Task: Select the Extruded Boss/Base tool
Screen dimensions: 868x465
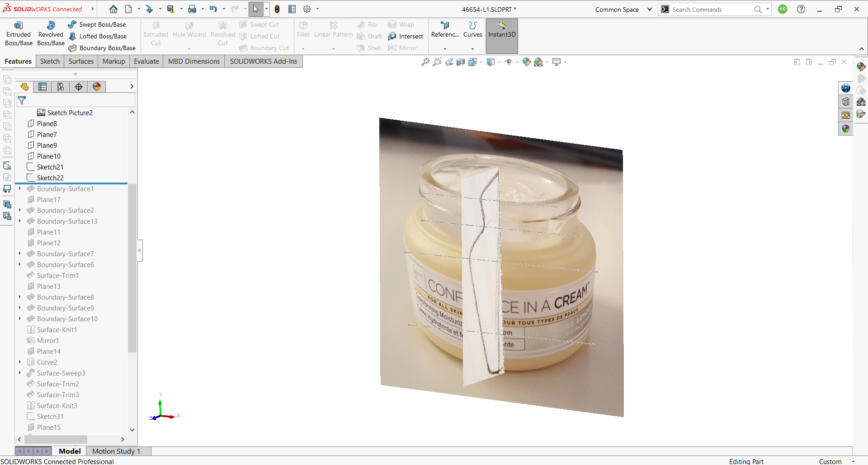Action: [18, 33]
